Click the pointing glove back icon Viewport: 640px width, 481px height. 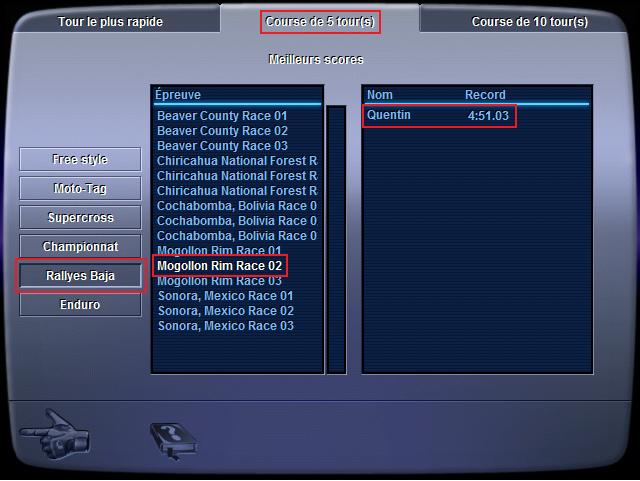[x=54, y=434]
